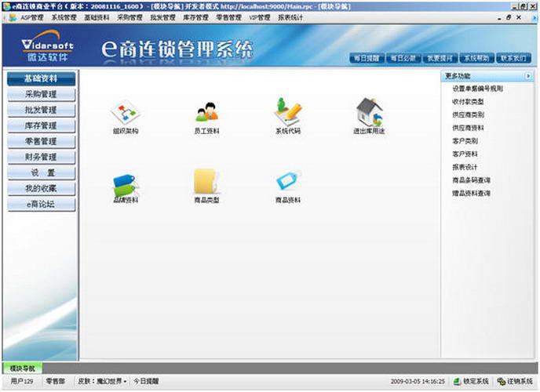Open the 供应商资料 link
The width and height of the screenshot is (540, 392).
pos(468,128)
